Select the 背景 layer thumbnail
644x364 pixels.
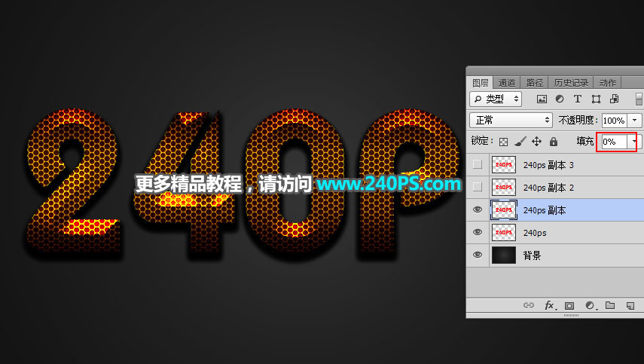pyautogui.click(x=504, y=255)
